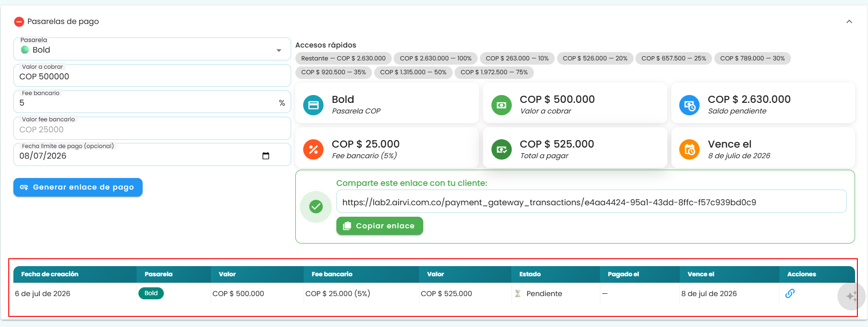The width and height of the screenshot is (868, 327).
Task: Click the Copiar enlace button
Action: click(380, 226)
